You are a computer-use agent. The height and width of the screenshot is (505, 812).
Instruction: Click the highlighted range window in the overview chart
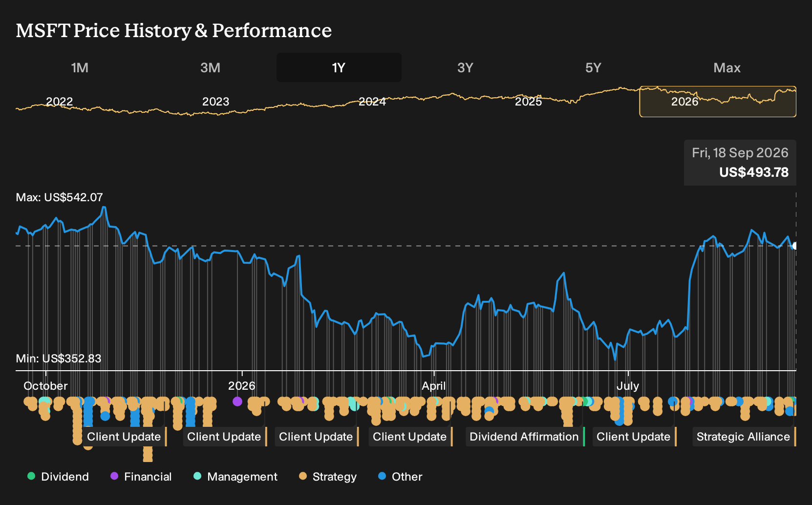pyautogui.click(x=718, y=102)
